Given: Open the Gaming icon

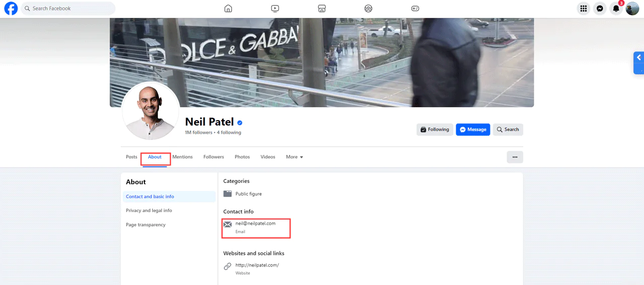Looking at the screenshot, I should click(415, 9).
